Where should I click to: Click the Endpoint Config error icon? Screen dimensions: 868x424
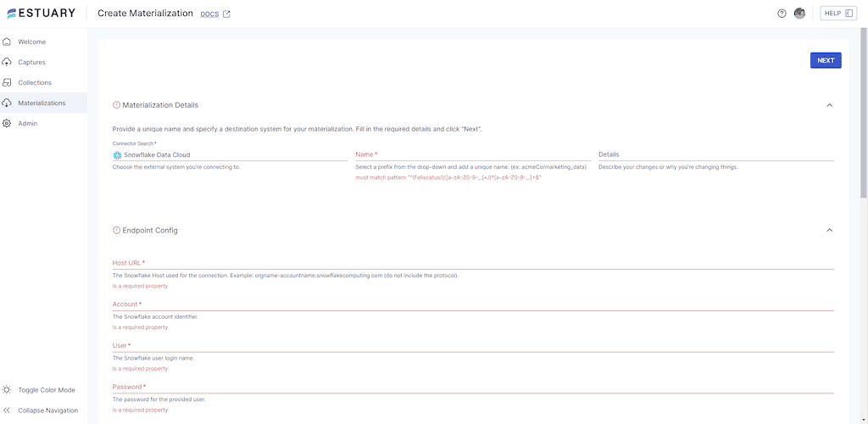coord(116,231)
